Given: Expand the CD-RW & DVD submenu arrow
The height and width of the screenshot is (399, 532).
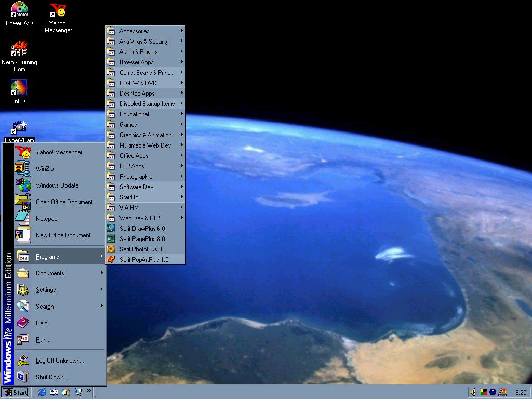Looking at the screenshot, I should tap(181, 83).
